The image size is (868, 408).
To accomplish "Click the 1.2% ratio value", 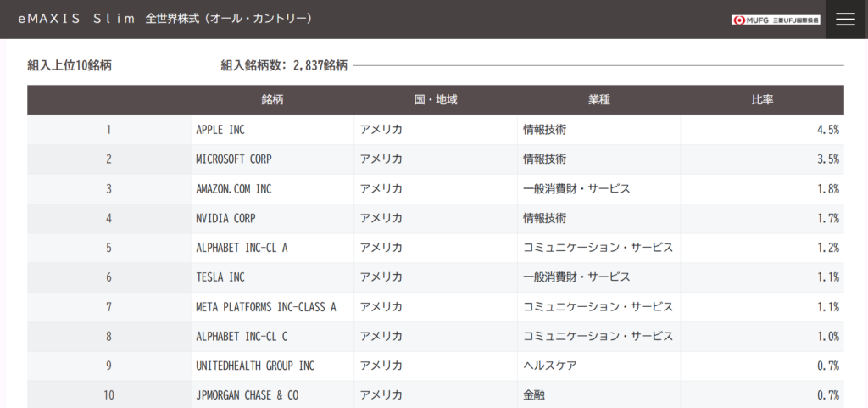I will click(x=828, y=248).
